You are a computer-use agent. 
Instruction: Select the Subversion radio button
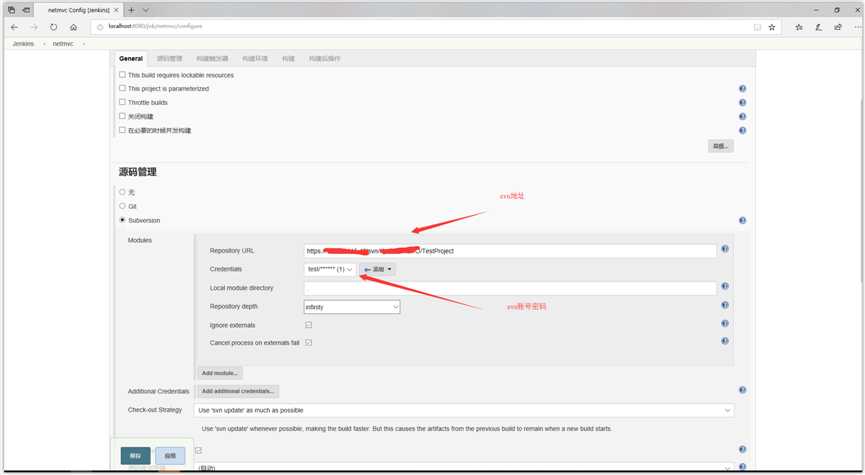(x=122, y=220)
